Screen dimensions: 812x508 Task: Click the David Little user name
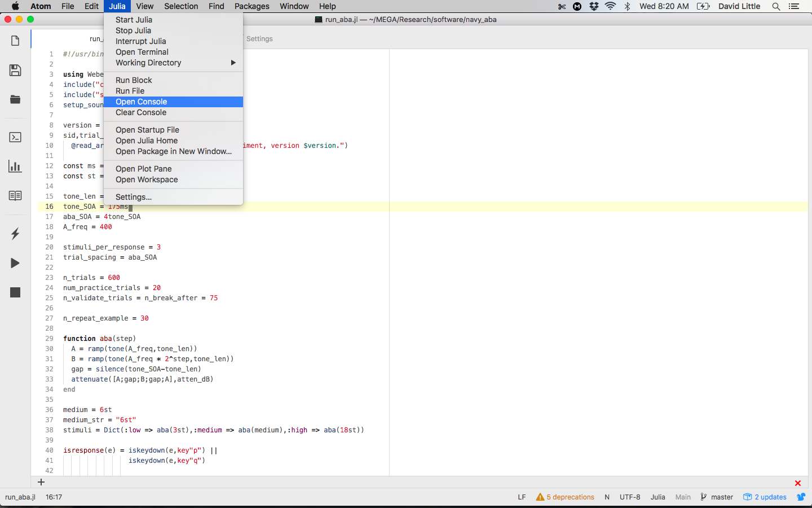[739, 6]
